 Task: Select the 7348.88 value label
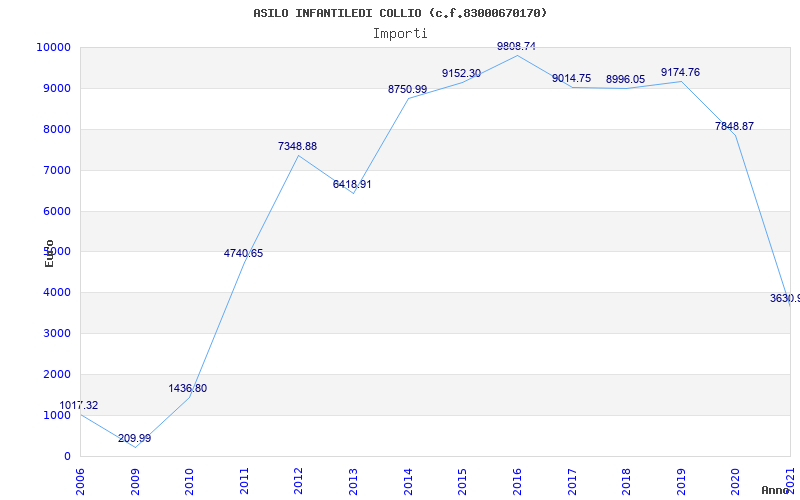pos(297,146)
